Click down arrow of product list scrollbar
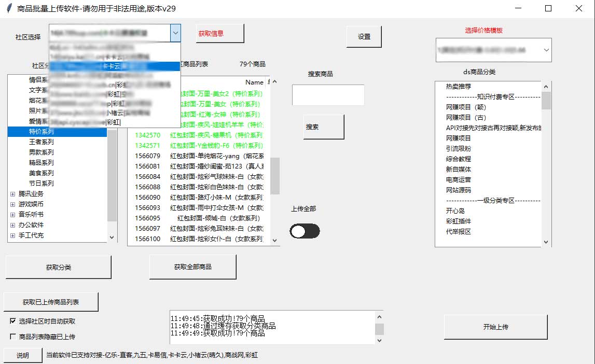The height and width of the screenshot is (364, 595). click(275, 240)
